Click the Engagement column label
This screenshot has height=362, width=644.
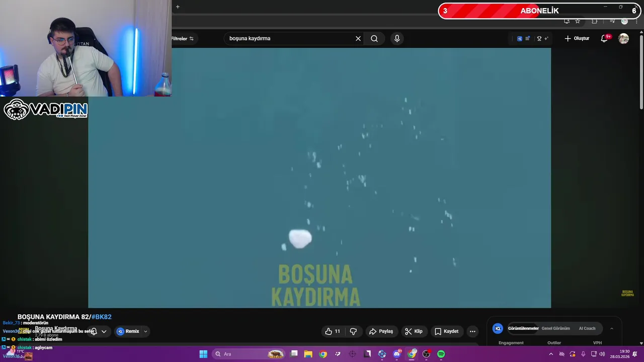[x=511, y=343]
